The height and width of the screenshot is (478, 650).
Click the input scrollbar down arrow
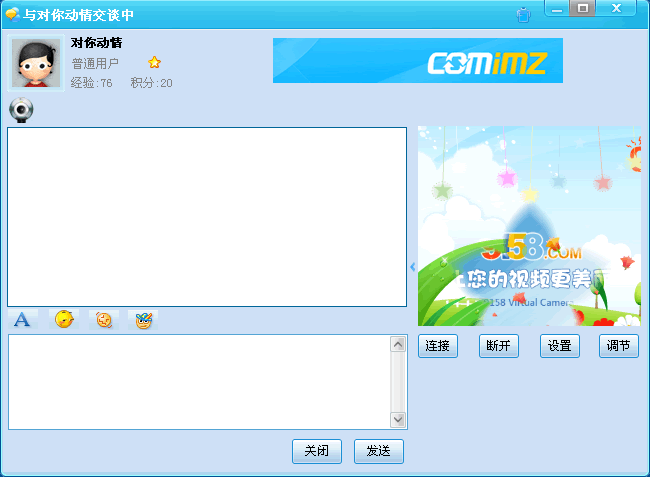(x=398, y=420)
